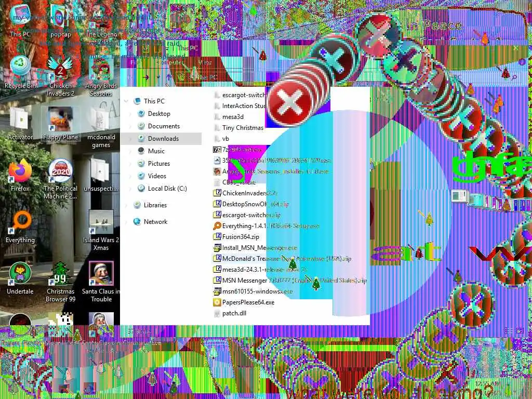
Task: Select the mesa3d-24.3.1 release archive
Action: point(261,270)
